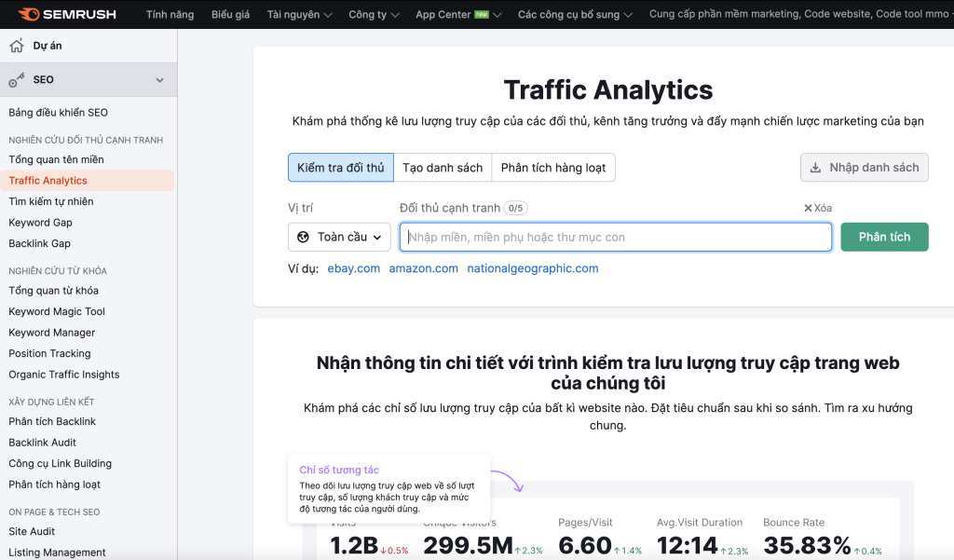Open Biểu giá pricing page
Image resolution: width=954 pixels, height=560 pixels.
point(232,15)
